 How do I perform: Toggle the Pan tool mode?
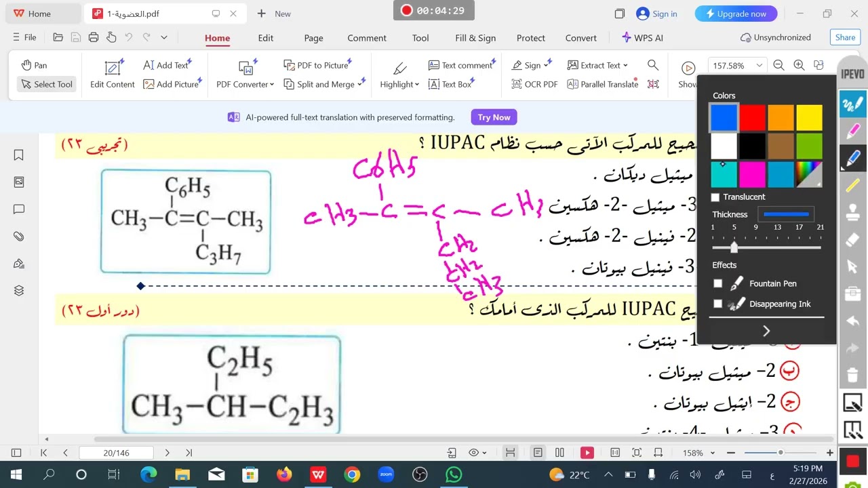tap(34, 65)
